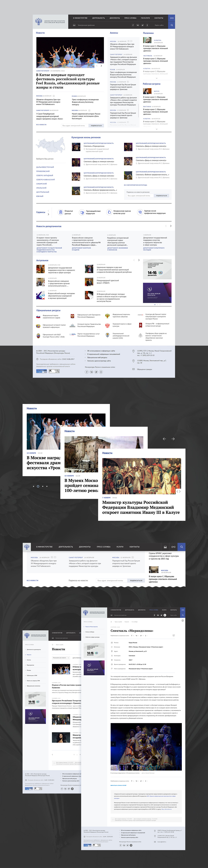Viewport: 208px width, 868px height.
Task: Open Услуги menu in compact header mockup
Action: point(120,546)
